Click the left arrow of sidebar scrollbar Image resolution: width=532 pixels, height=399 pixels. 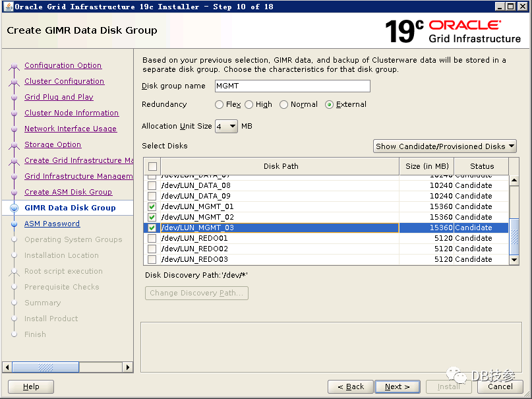pos(7,367)
